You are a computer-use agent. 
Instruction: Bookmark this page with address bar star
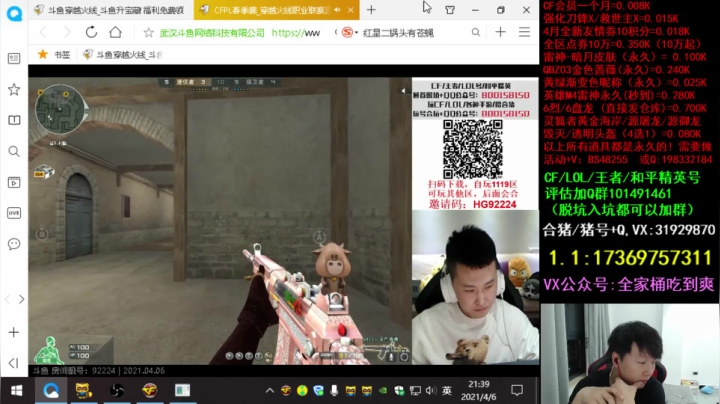click(x=148, y=33)
